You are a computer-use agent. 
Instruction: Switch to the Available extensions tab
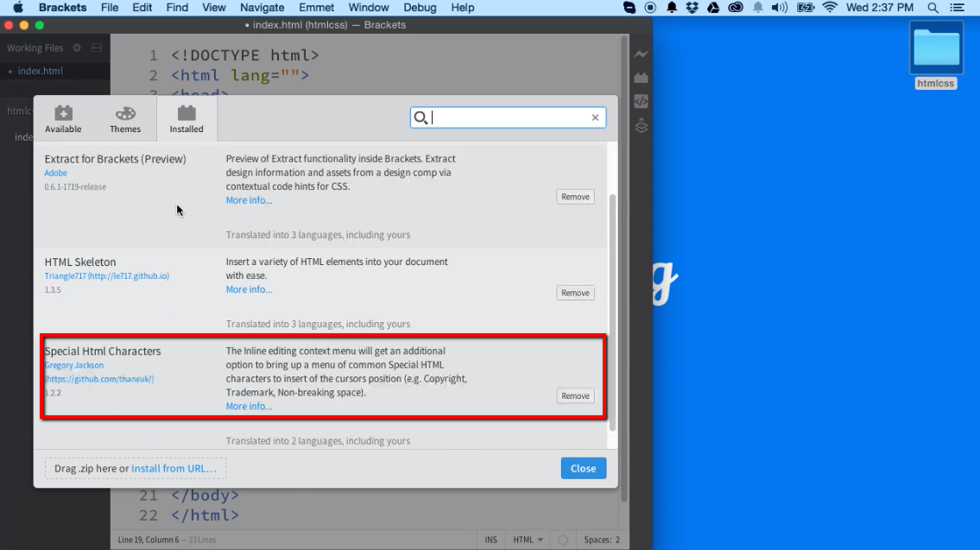point(63,119)
